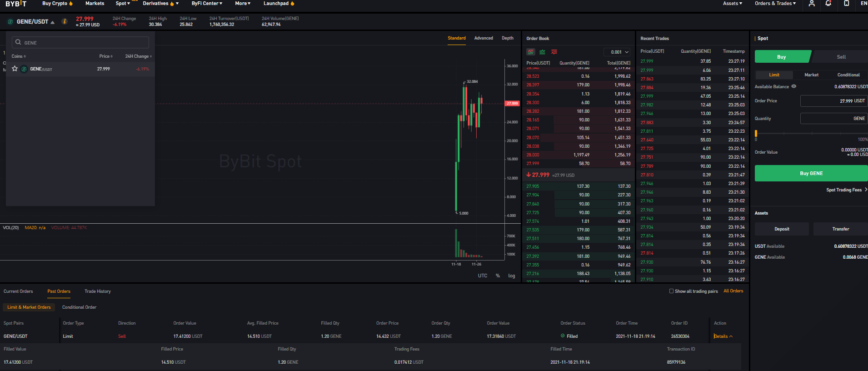Viewport: 868px width, 371px height.
Task: Click the search magnifier icon in coin search
Action: 18,42
